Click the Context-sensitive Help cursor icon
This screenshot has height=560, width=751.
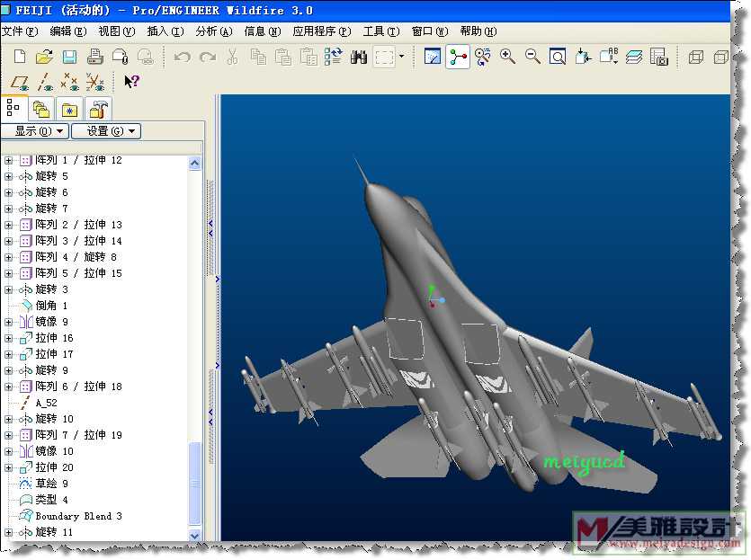(131, 82)
